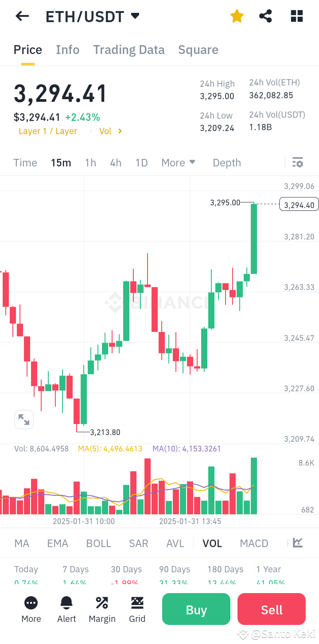319x644 pixels.
Task: Select the VOL indicator
Action: [x=212, y=543]
